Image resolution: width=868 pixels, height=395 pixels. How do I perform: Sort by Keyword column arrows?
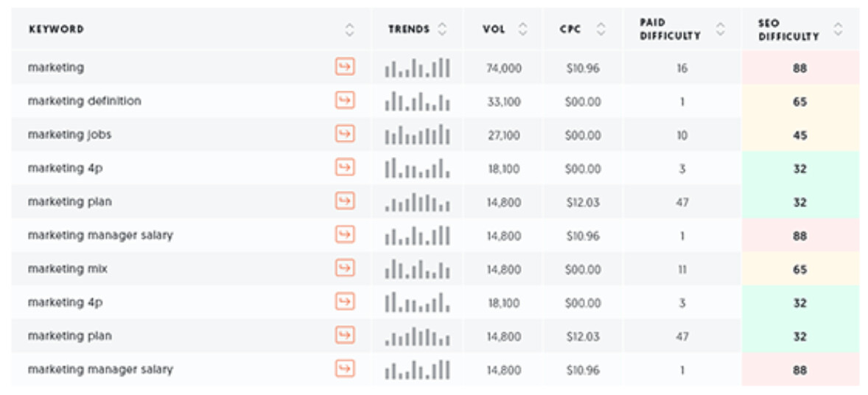(349, 29)
